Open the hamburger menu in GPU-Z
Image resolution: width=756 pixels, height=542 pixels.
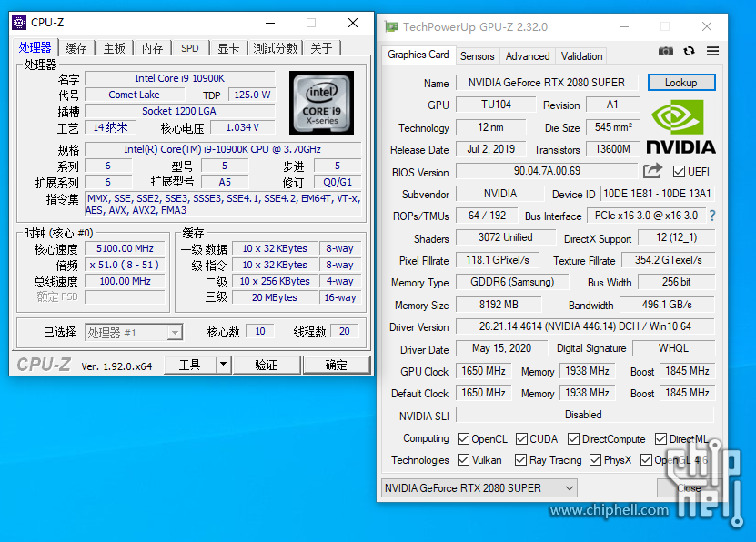pos(712,51)
